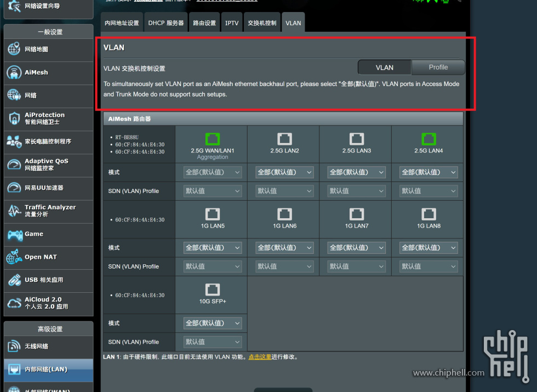Viewport: 537px width, 392px height.
Task: Open SDN Profile dropdown for 1G LAN5
Action: click(213, 266)
